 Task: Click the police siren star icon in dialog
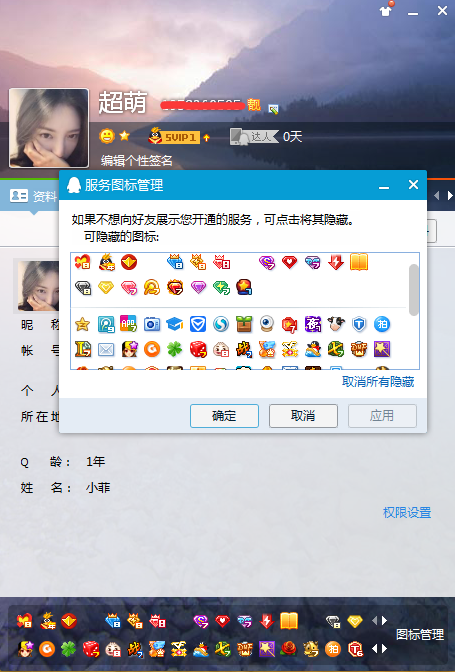click(x=244, y=287)
